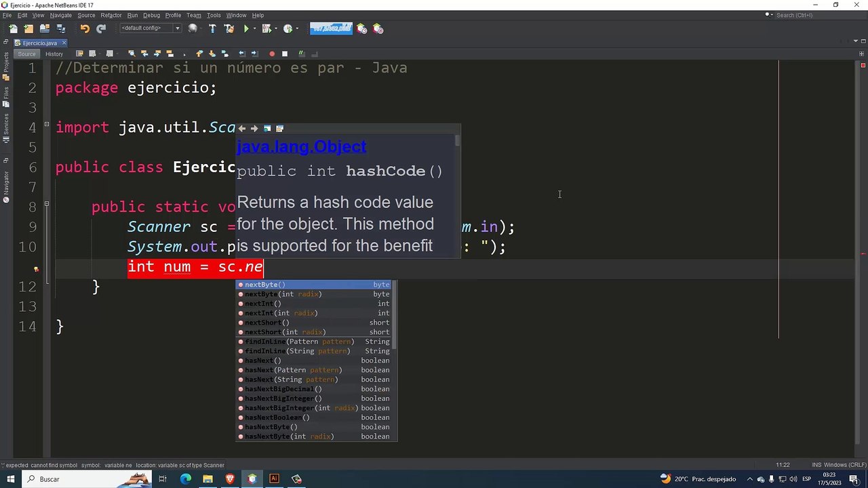Click the globe browser icon in toolbar

point(193,28)
